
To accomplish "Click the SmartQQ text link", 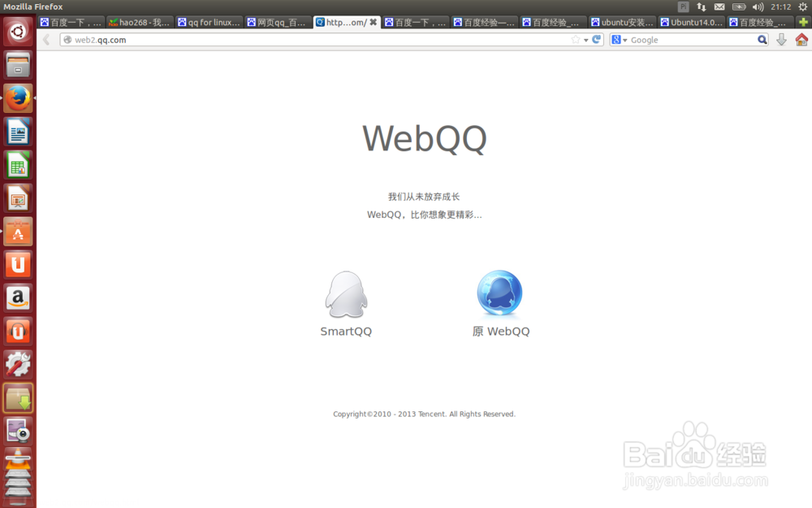I will (x=346, y=332).
